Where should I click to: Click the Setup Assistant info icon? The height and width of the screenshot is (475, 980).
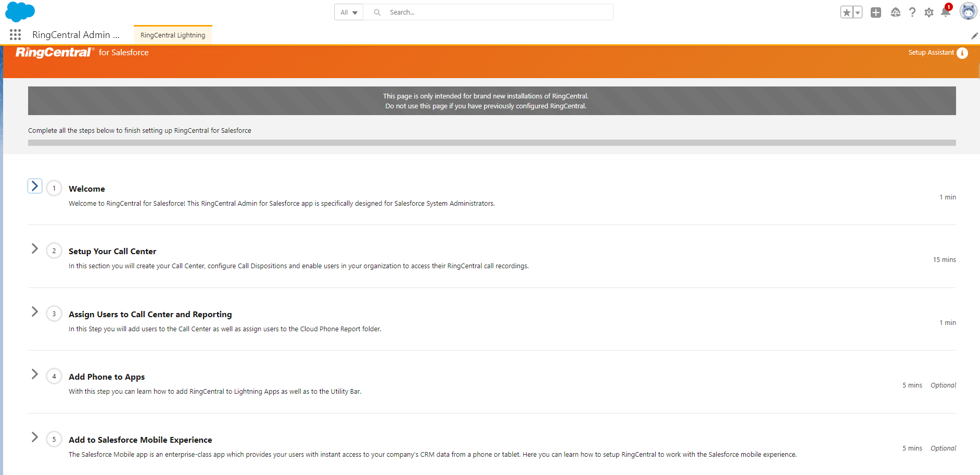(x=962, y=53)
